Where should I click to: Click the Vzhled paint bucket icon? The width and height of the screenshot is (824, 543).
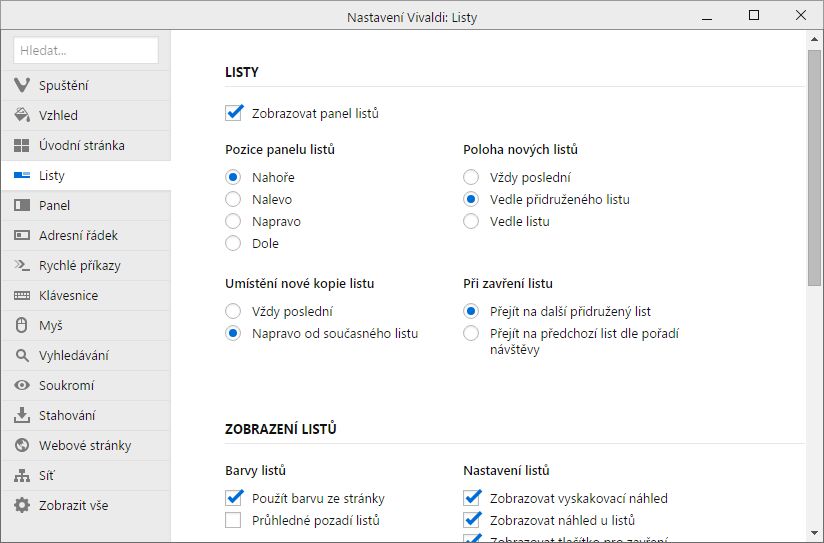click(22, 116)
